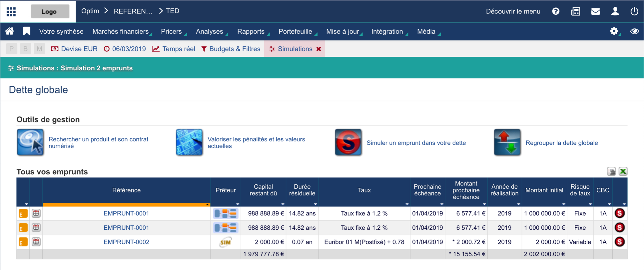Open the settings gear icon
The height and width of the screenshot is (270, 644).
pos(614,31)
